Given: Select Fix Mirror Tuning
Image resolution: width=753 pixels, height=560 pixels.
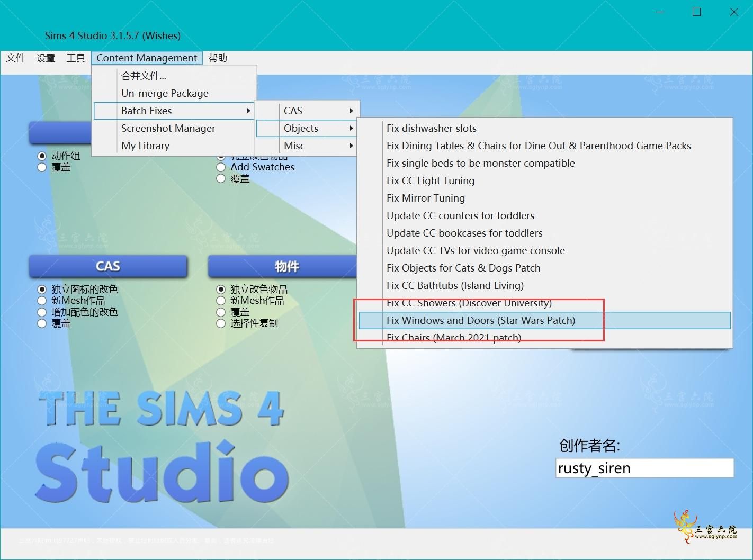Looking at the screenshot, I should point(544,198).
